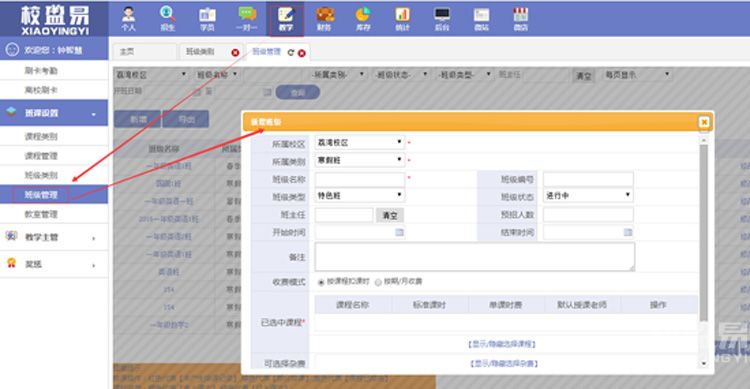This screenshot has height=389, width=750.
Task: Open 班级类型 dropdown showing 特色班
Action: pyautogui.click(x=360, y=195)
